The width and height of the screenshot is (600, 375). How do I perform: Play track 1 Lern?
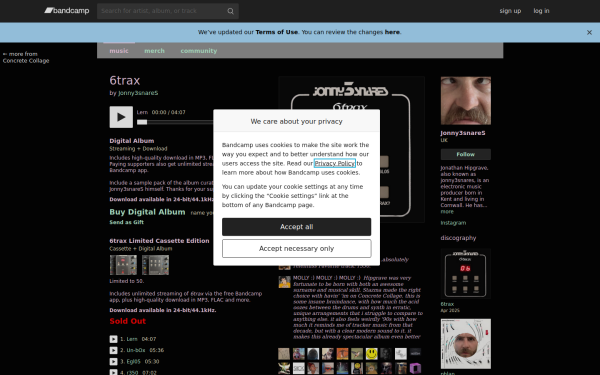[x=113, y=339]
